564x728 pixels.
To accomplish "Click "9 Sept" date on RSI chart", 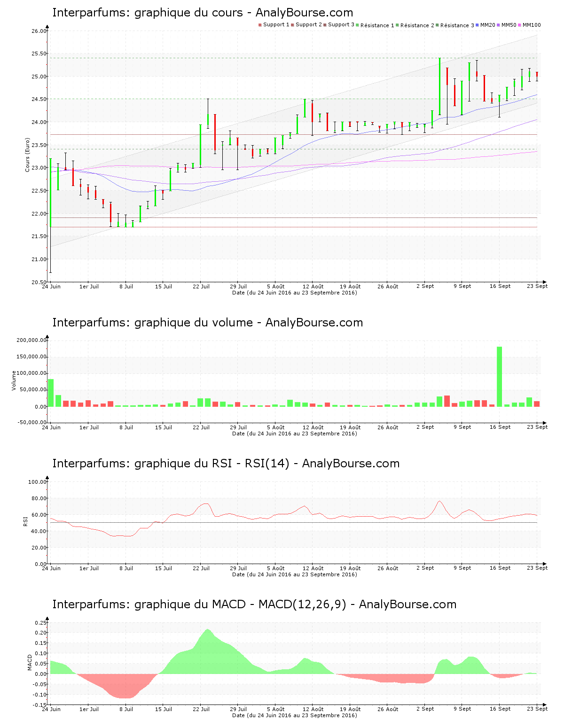I will coord(462,568).
